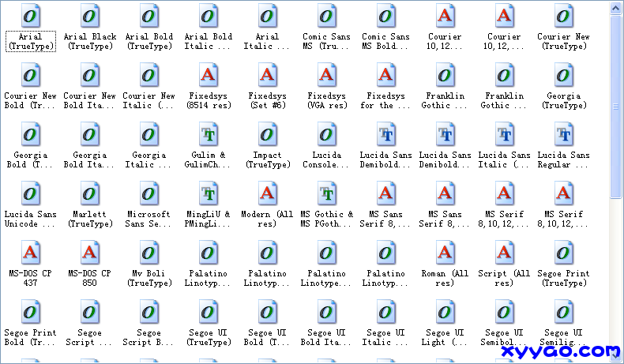The height and width of the screenshot is (364, 624).
Task: Click the vertical scrollbar thumb
Action: point(616,107)
